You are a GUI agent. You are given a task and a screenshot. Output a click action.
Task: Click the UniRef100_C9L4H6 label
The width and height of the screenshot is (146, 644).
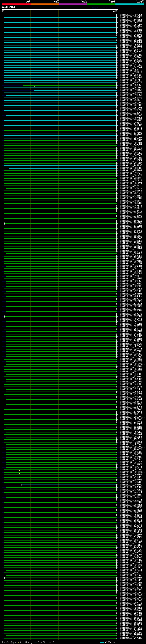(x=131, y=543)
